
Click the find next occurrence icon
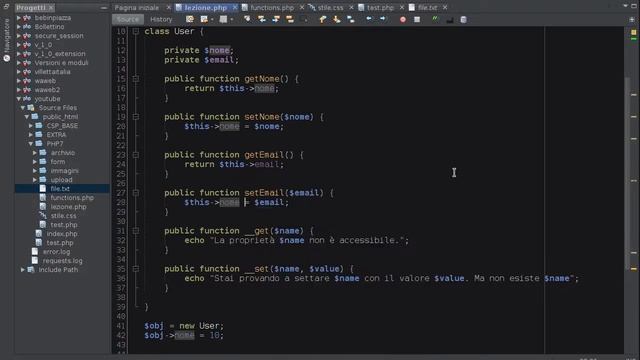coord(276,19)
